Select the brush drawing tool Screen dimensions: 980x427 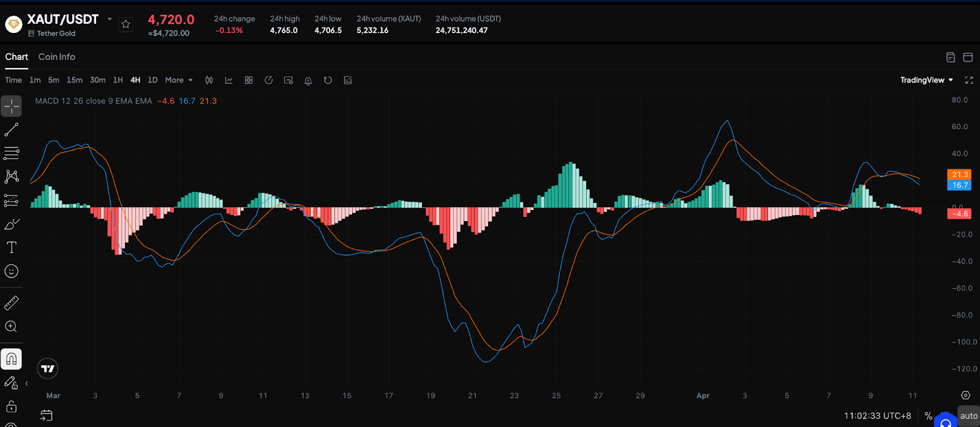point(12,224)
